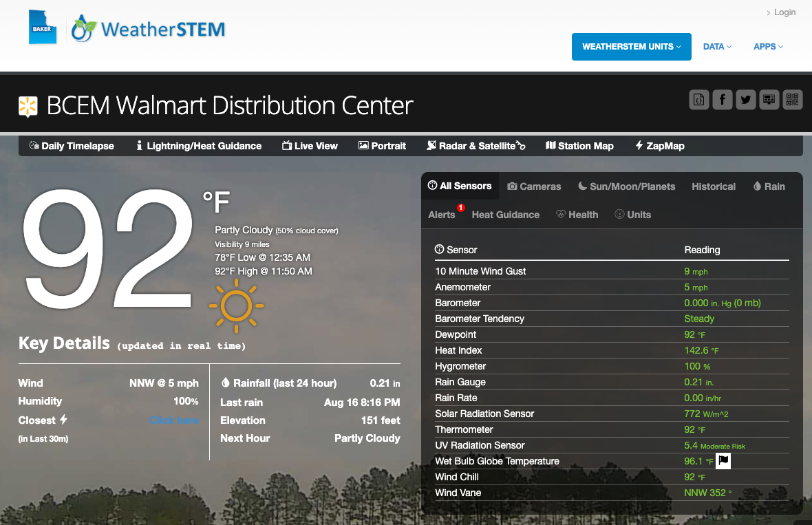This screenshot has width=812, height=525.
Task: Click the sun weather condition icon
Action: 236,306
